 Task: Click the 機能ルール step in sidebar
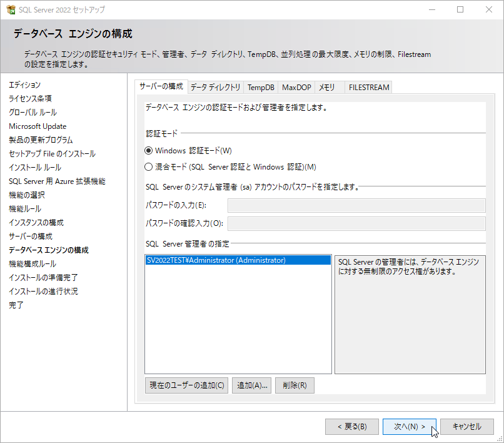(x=25, y=209)
